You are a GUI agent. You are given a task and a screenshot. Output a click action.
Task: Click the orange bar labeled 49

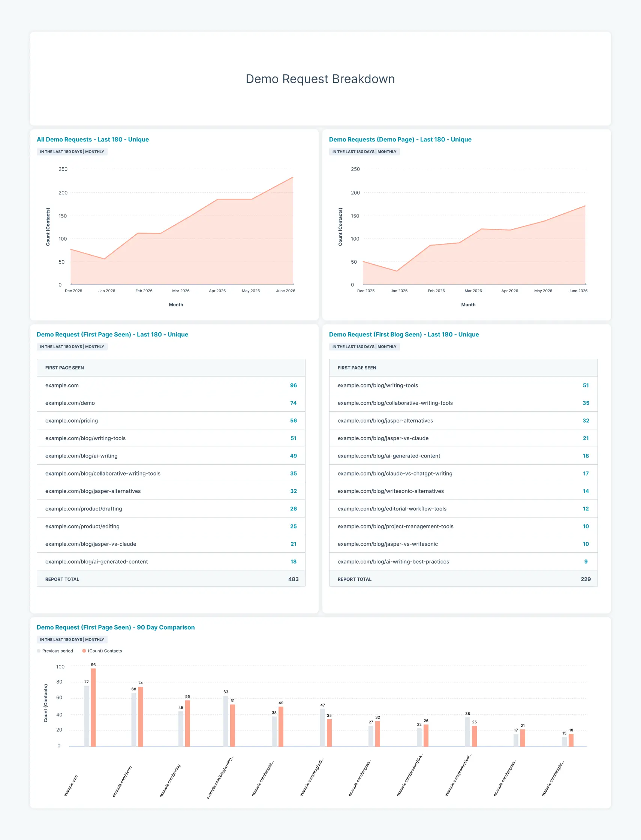[281, 726]
